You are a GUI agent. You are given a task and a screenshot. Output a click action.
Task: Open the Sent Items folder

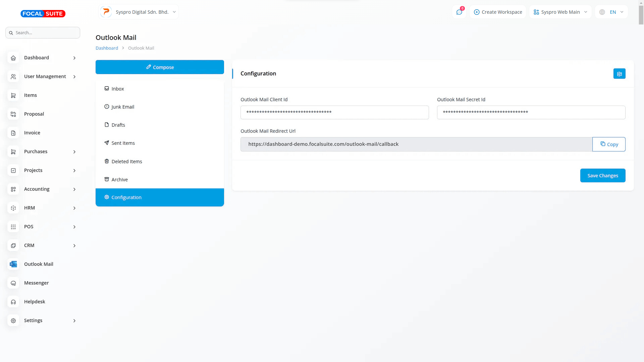tap(123, 143)
